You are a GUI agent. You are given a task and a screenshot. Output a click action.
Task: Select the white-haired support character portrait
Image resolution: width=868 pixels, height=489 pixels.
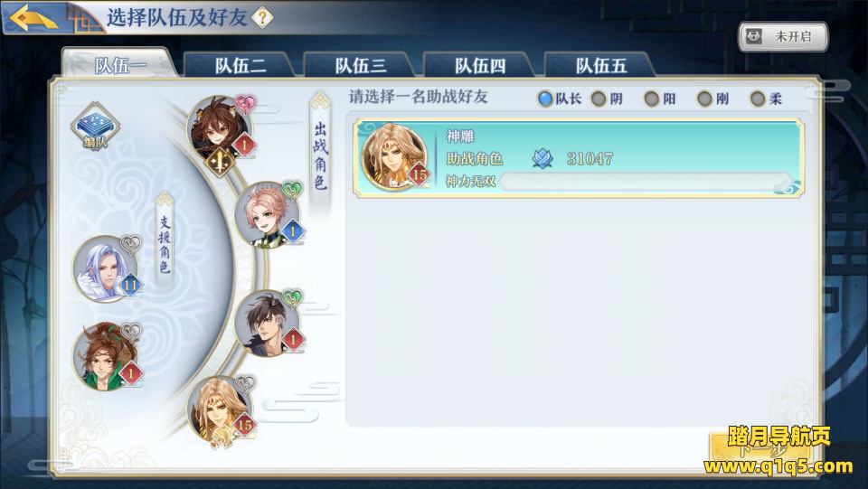coord(106,268)
